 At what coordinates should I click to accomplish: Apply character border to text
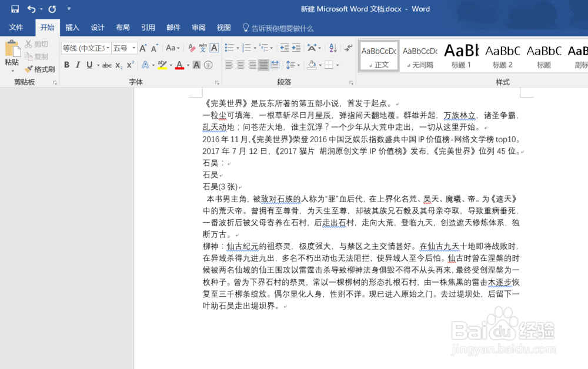214,48
